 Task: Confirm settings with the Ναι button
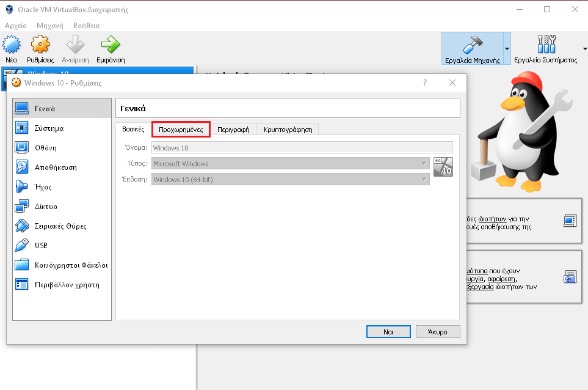[x=388, y=332]
